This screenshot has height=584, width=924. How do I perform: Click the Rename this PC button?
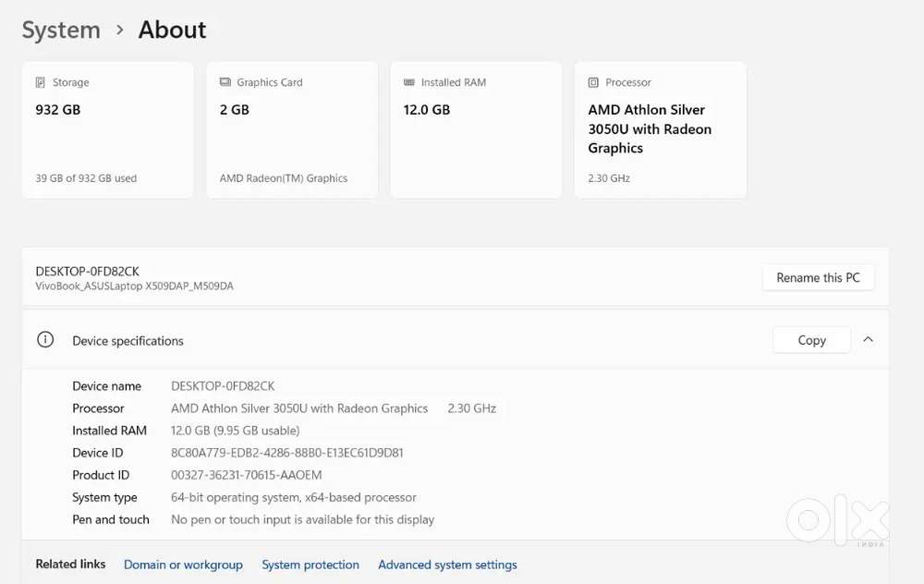pos(818,277)
